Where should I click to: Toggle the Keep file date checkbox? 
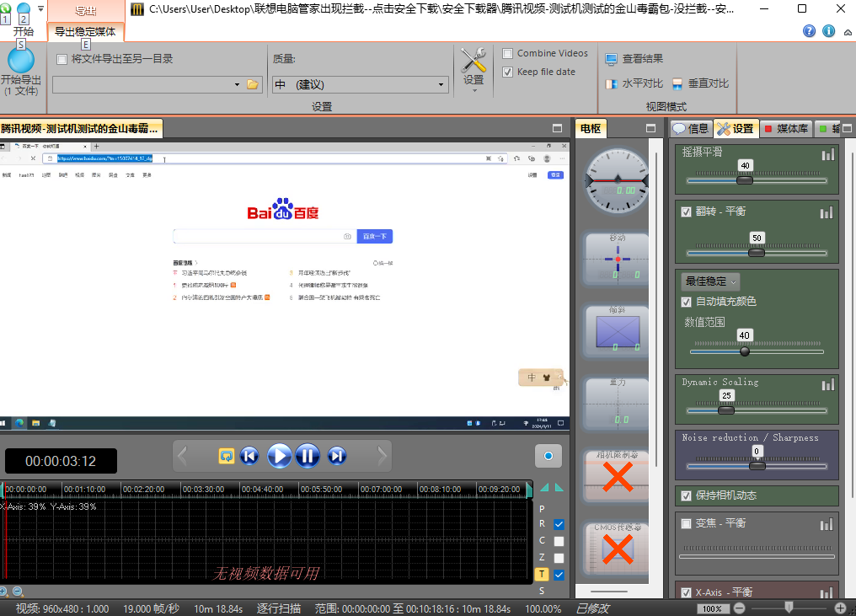[508, 72]
